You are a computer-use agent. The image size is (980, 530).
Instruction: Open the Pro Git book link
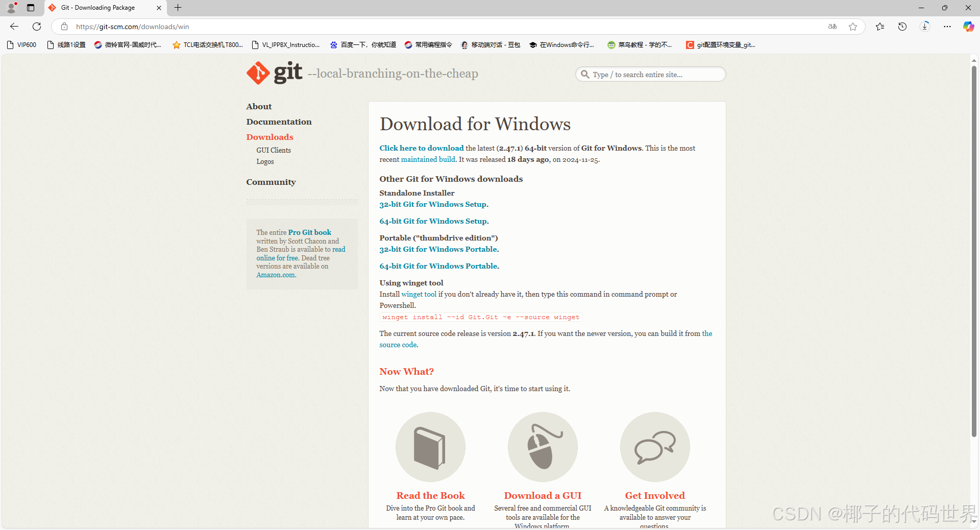pyautogui.click(x=310, y=232)
